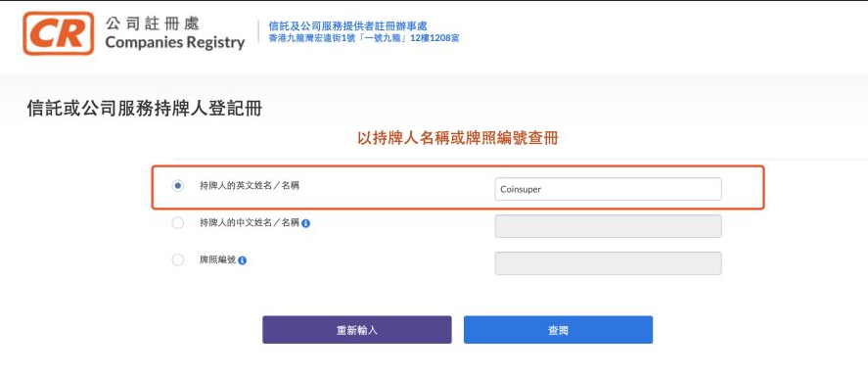Click the 牌照編號 label text
Image resolution: width=868 pixels, height=375 pixels.
(x=217, y=259)
